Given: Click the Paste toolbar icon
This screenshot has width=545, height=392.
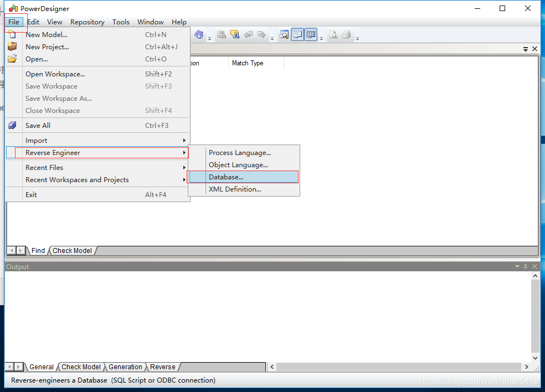Looking at the screenshot, I should [220, 34].
